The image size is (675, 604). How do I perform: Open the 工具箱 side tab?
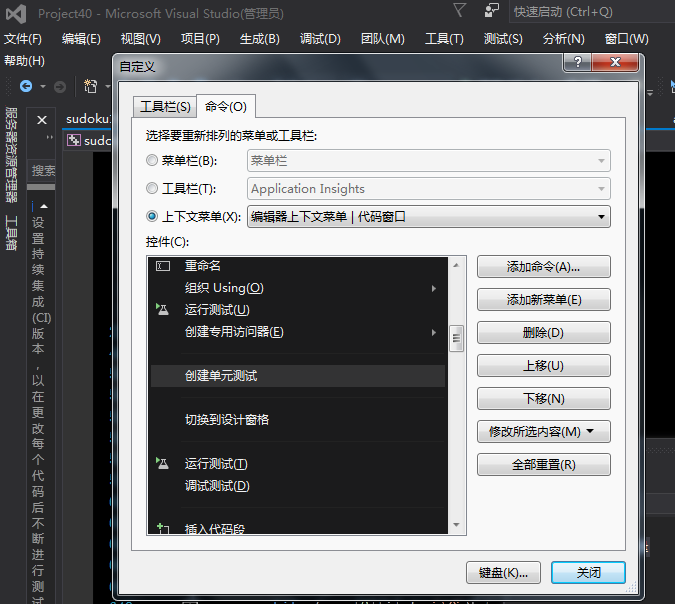tap(12, 233)
